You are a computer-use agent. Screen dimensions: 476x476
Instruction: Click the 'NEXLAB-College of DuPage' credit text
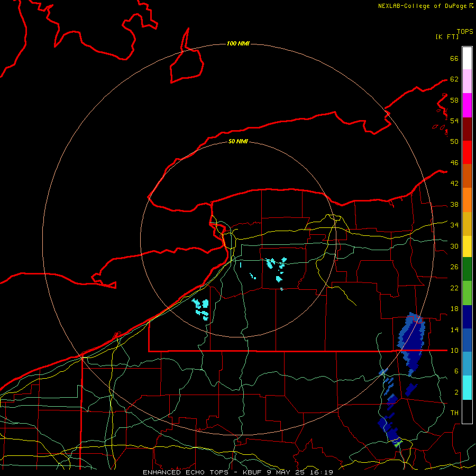(422, 6)
